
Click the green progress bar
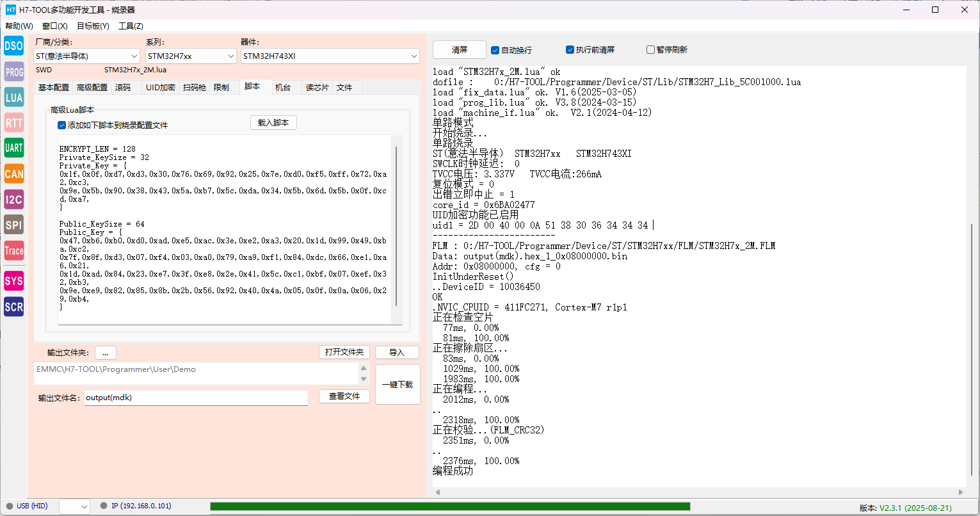(x=449, y=506)
